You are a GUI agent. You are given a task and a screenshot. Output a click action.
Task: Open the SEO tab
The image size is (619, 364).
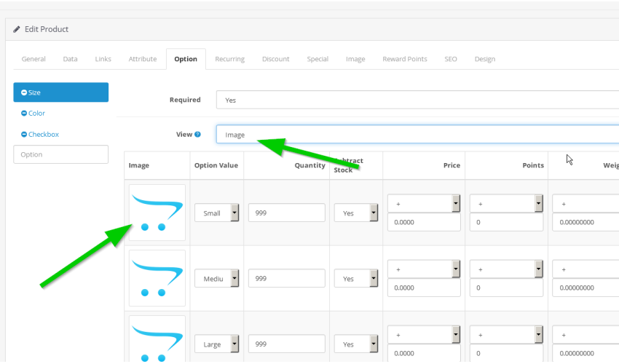pos(451,59)
